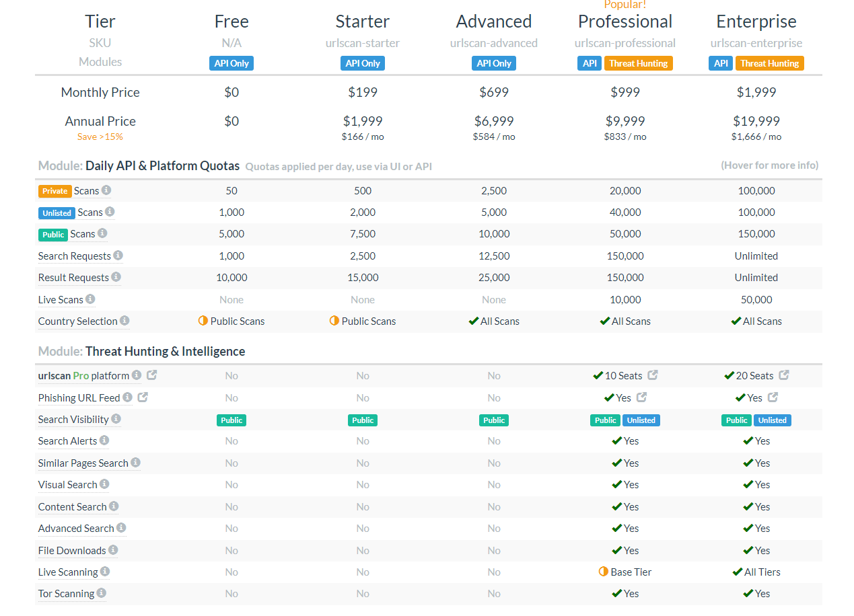Click info icon beside Country Selection
Screen dimensions: 854x616
point(124,321)
